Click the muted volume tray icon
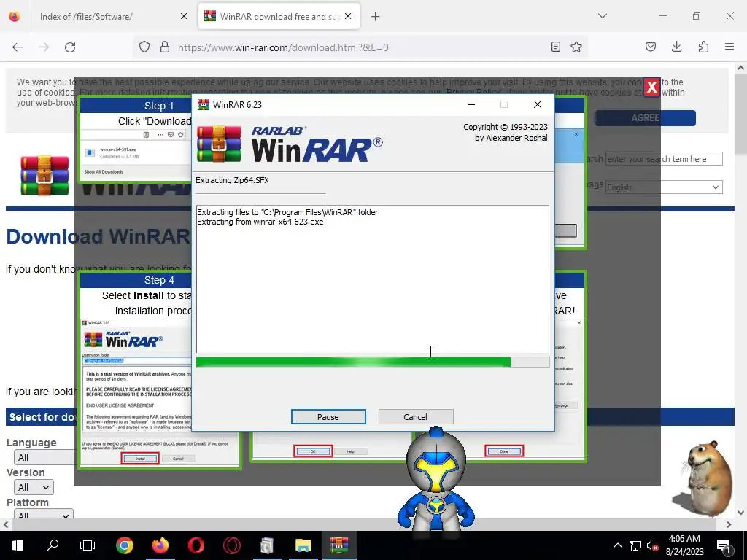747x560 pixels. point(652,545)
